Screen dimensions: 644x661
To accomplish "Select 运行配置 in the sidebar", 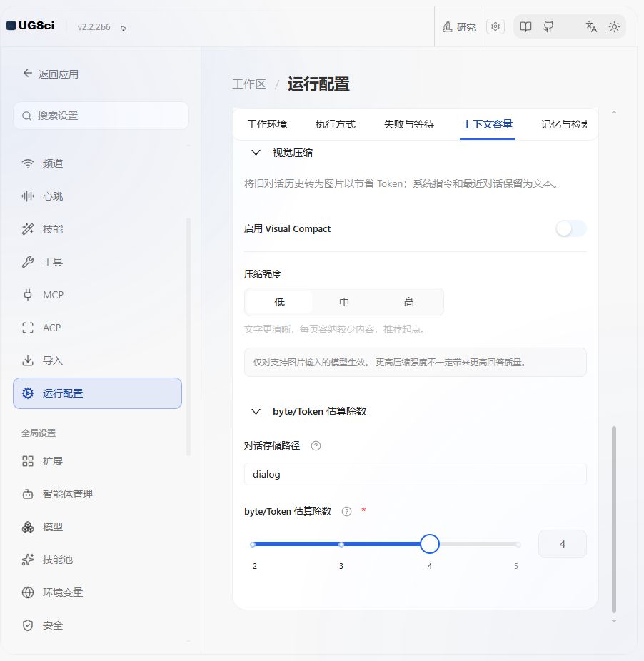I will pyautogui.click(x=97, y=393).
